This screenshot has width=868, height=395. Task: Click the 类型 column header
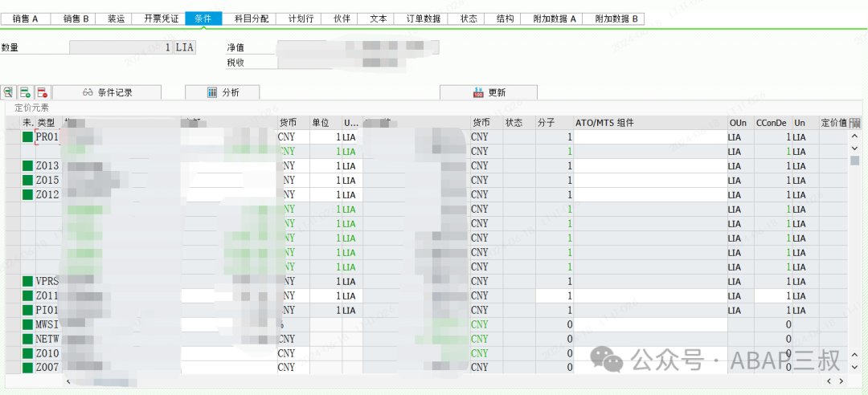(x=49, y=123)
